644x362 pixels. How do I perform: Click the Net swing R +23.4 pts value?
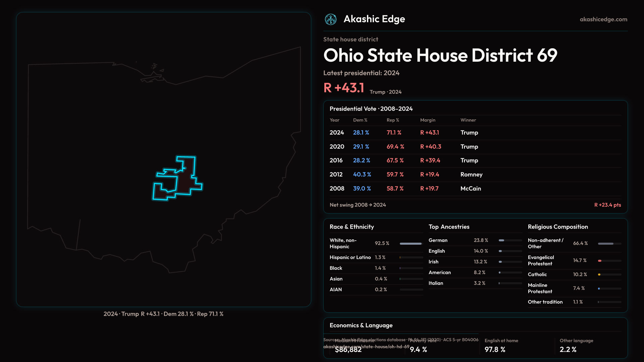[607, 205]
